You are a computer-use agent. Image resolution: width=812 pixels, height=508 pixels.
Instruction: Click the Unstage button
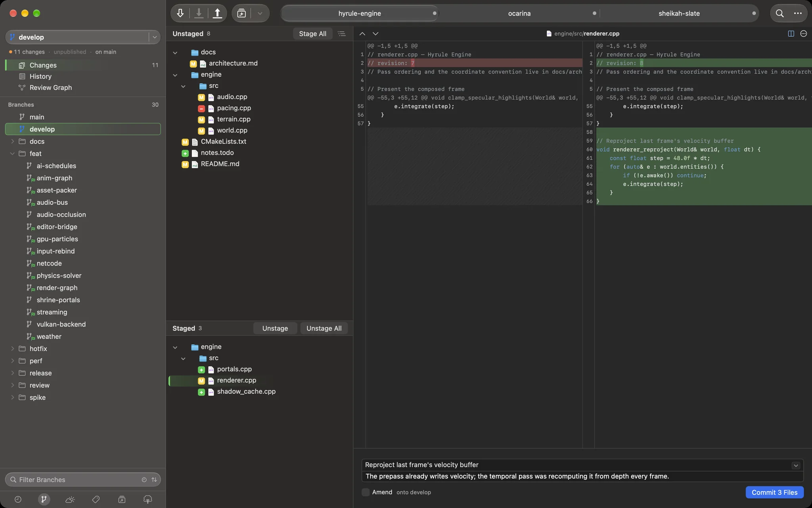pyautogui.click(x=275, y=328)
